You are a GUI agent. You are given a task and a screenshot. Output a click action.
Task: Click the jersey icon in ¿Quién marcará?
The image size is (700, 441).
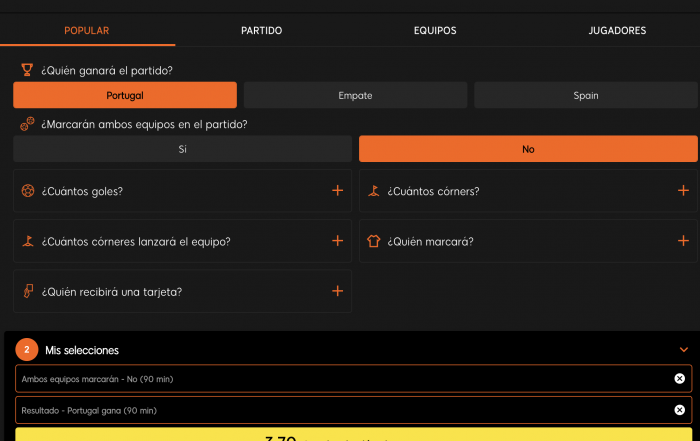click(x=373, y=241)
